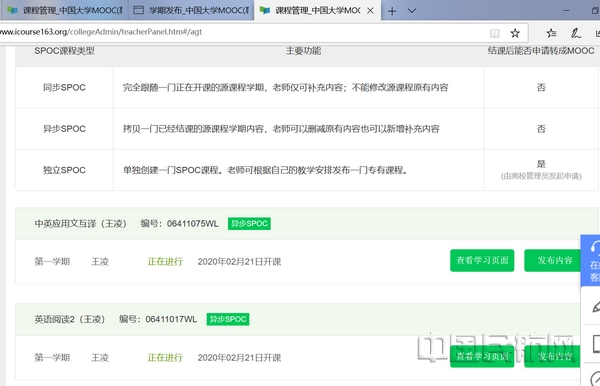Open the tab list dropdown arrow

click(412, 11)
